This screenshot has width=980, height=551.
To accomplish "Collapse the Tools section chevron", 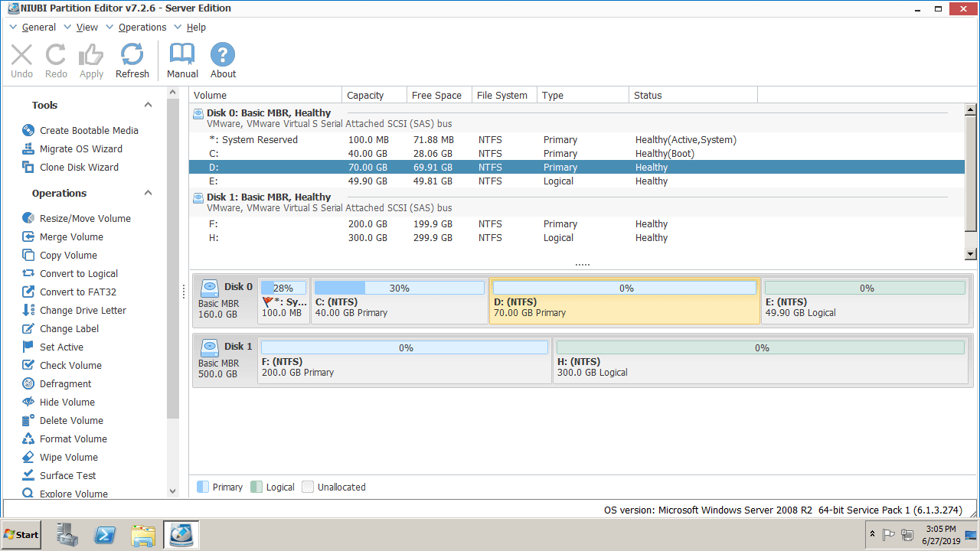I will coord(149,106).
